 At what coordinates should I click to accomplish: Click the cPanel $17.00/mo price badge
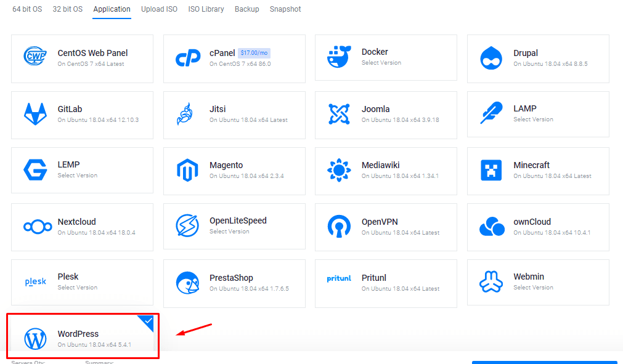tap(254, 53)
